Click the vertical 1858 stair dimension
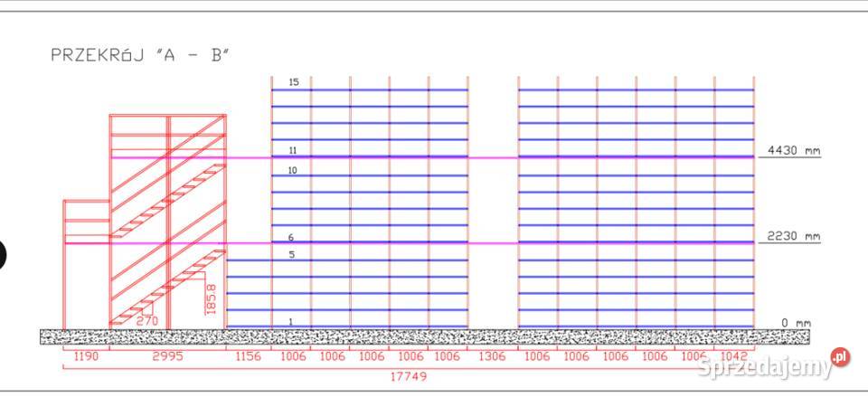This screenshot has width=868, height=397. [x=211, y=298]
